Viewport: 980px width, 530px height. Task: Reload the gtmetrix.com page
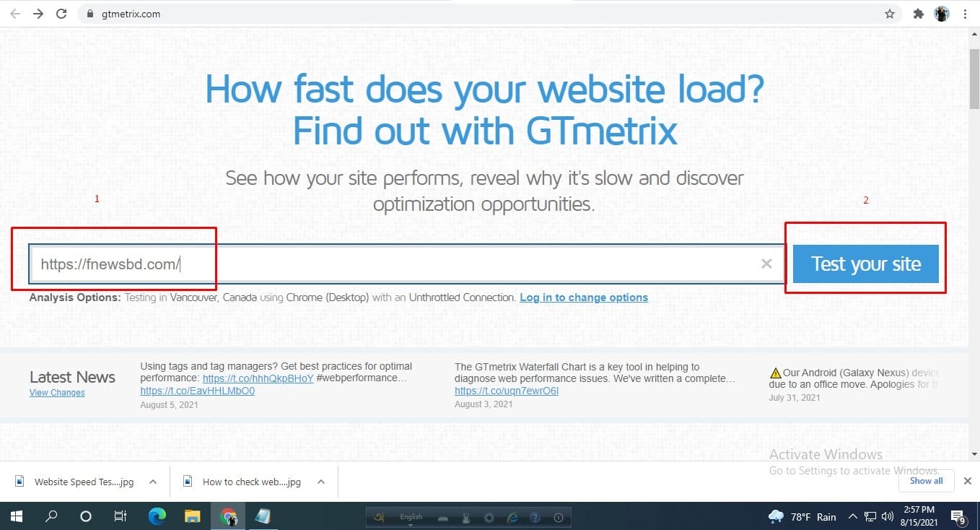(x=62, y=14)
